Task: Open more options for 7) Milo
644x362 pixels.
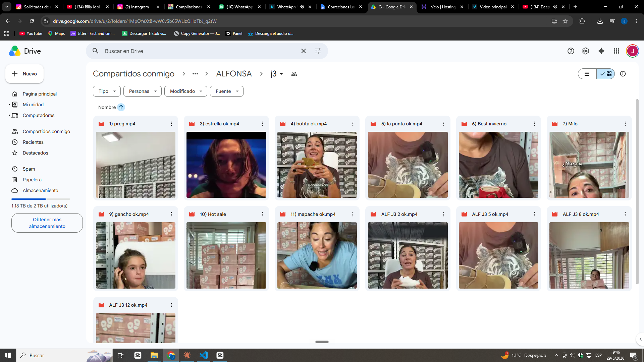Action: click(x=625, y=124)
